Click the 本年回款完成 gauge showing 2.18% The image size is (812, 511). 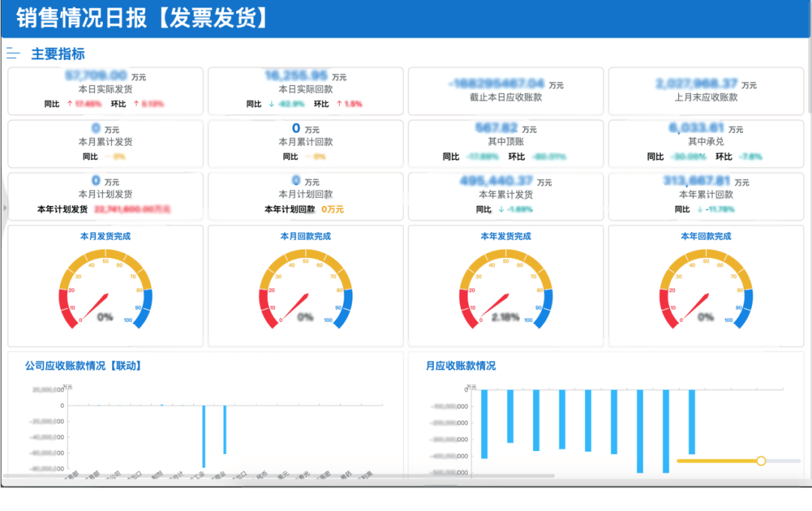705,289
